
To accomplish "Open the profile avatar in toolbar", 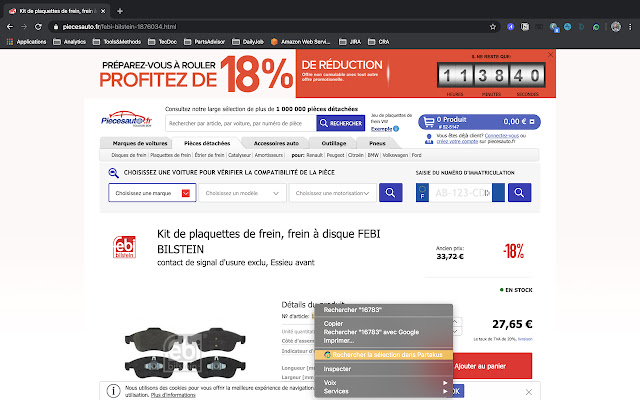I will 616,27.
